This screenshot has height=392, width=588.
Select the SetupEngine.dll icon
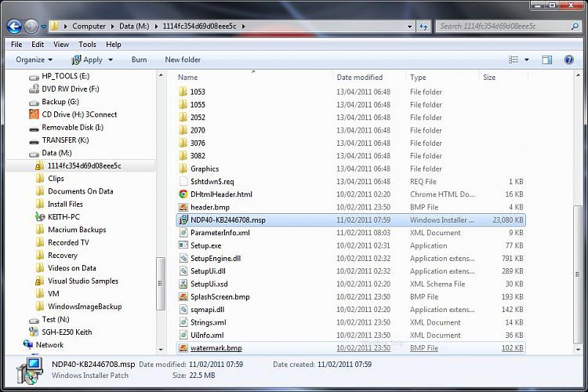[x=183, y=259]
